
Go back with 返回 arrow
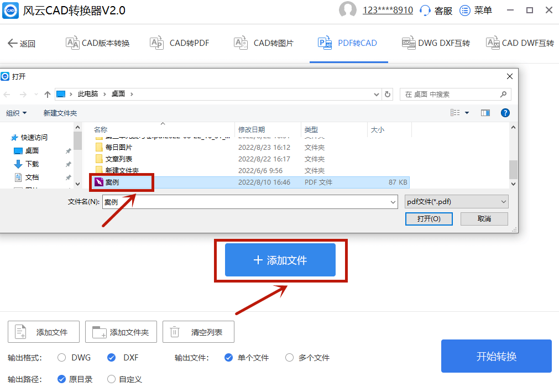click(22, 44)
